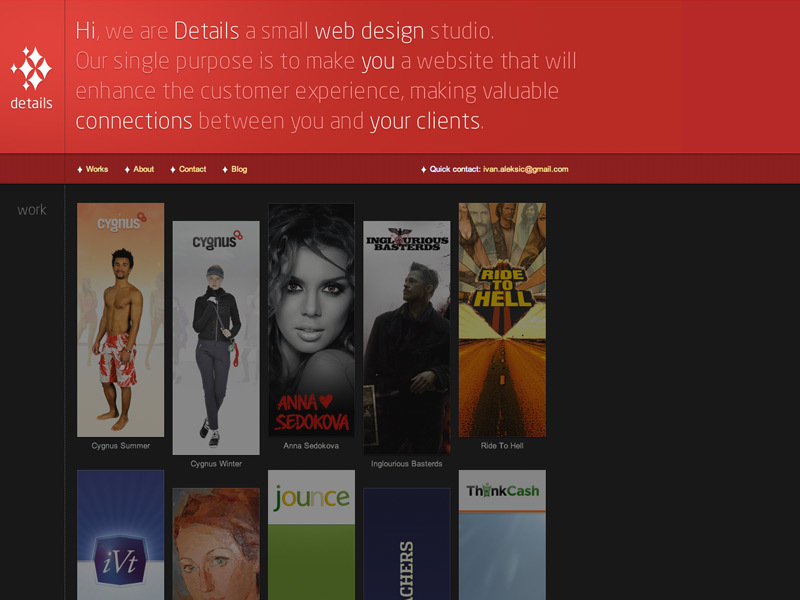Image resolution: width=800 pixels, height=600 pixels.
Task: Open the Contact menu link
Action: point(192,169)
